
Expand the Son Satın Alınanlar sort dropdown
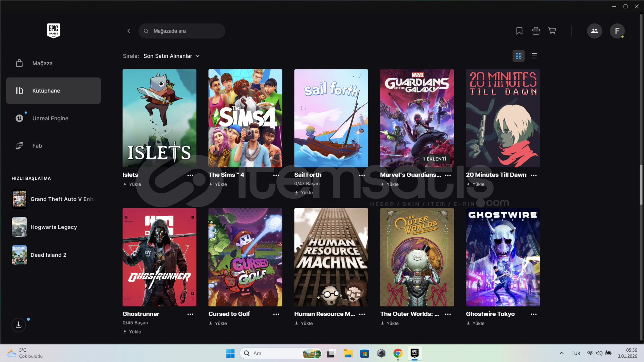(171, 56)
